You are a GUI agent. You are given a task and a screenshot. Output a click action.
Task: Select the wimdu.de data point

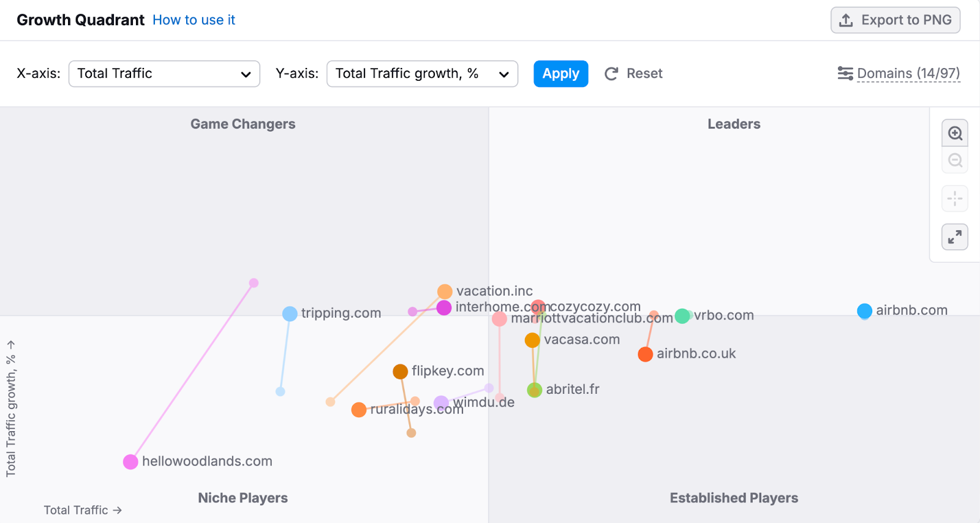pyautogui.click(x=441, y=403)
